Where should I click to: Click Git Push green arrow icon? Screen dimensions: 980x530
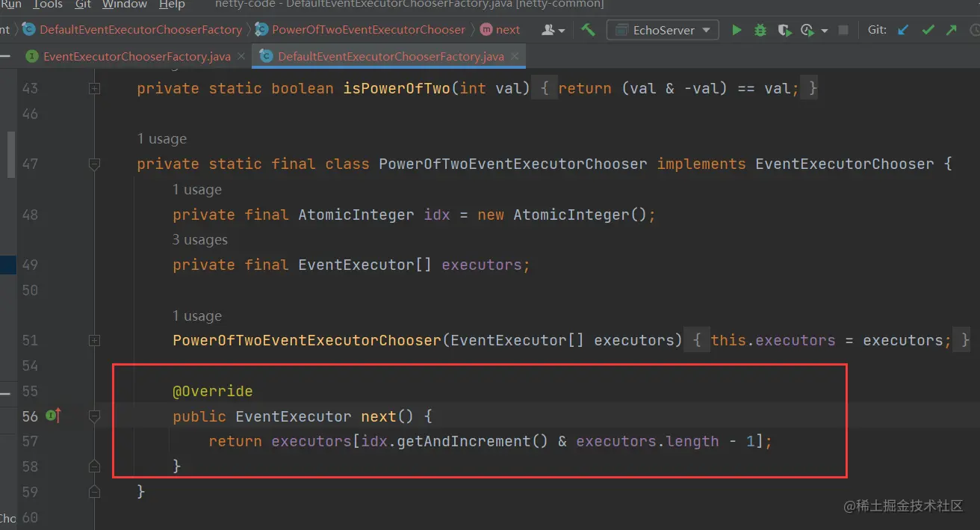click(951, 30)
